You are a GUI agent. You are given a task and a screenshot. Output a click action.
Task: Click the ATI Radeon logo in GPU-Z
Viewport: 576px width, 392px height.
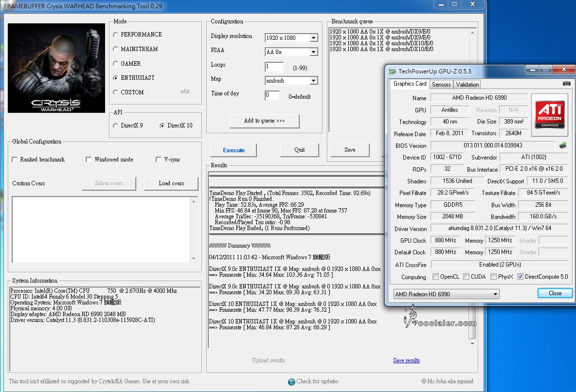550,115
